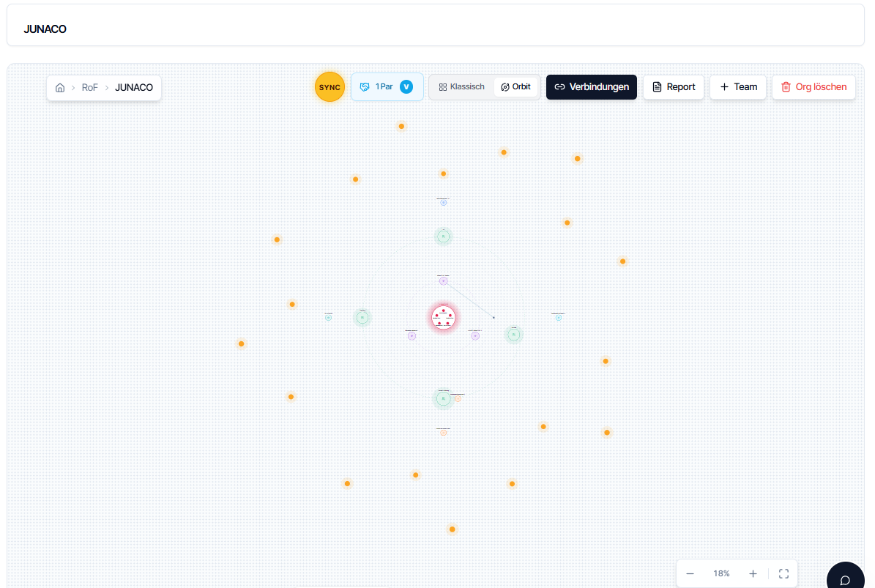Image resolution: width=875 pixels, height=588 pixels.
Task: Click orange dot nearest Org löschen button
Action: click(578, 159)
